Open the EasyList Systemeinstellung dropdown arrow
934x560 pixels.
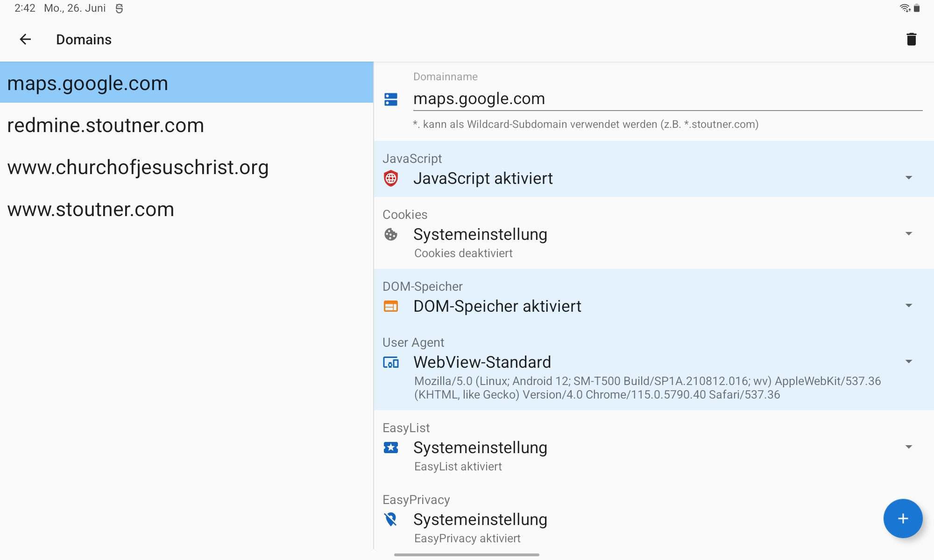coord(908,447)
